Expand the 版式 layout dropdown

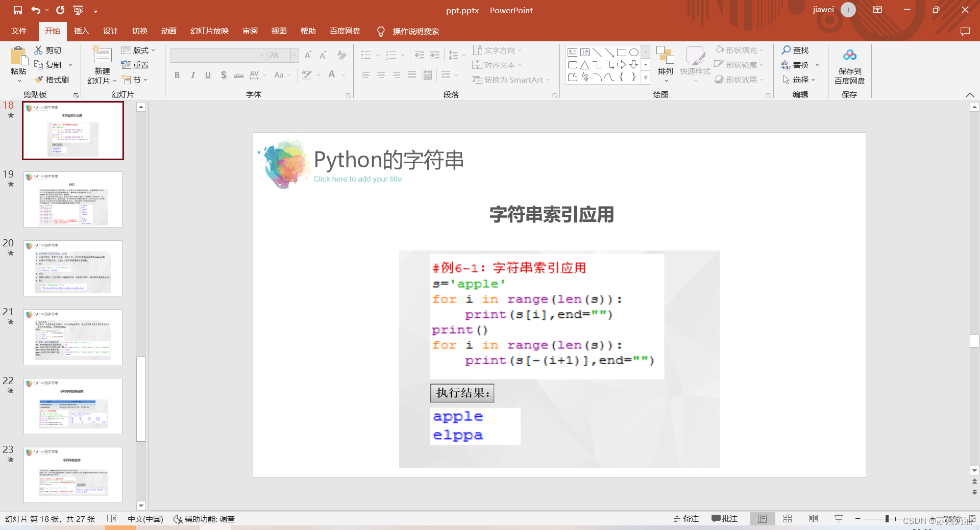coord(138,50)
